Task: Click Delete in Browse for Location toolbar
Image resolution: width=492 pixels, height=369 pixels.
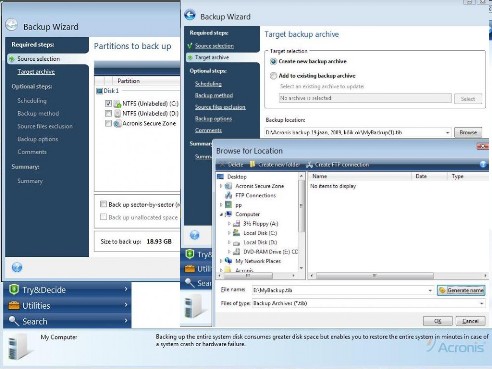Action: (232, 165)
